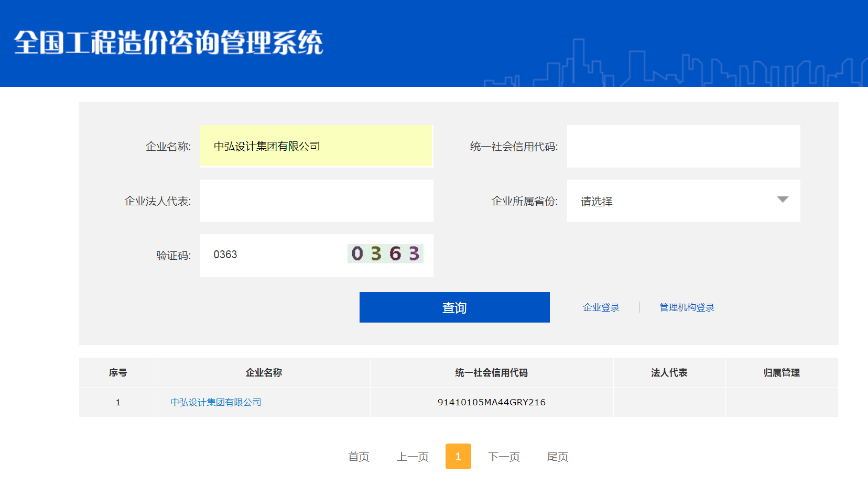Go to 首页 first page

(x=359, y=456)
